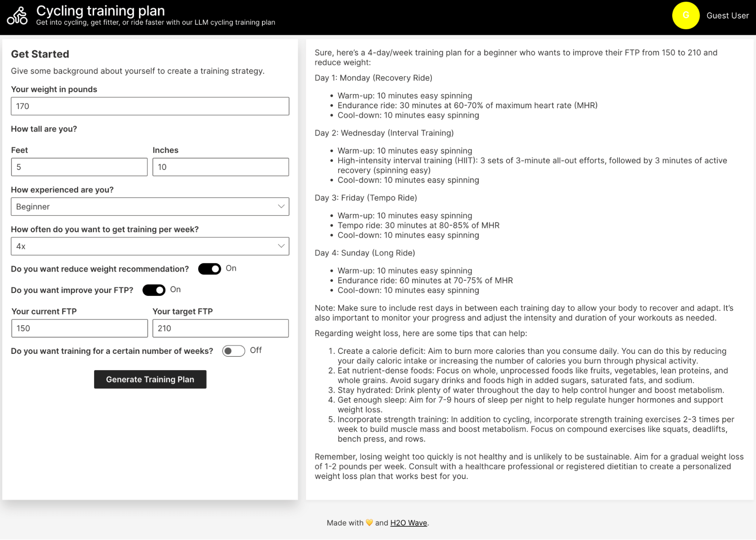Viewport: 756px width, 540px height.
Task: Click the target FTP input box
Action: (x=220, y=328)
